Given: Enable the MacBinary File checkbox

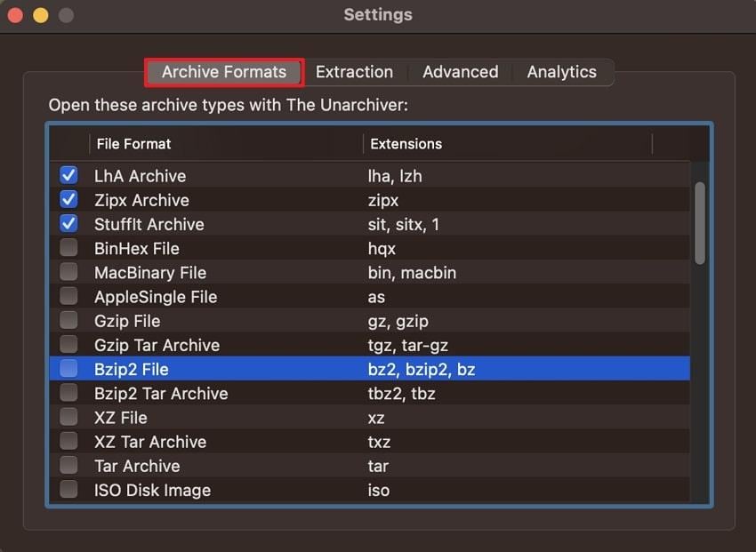Looking at the screenshot, I should click(x=68, y=272).
